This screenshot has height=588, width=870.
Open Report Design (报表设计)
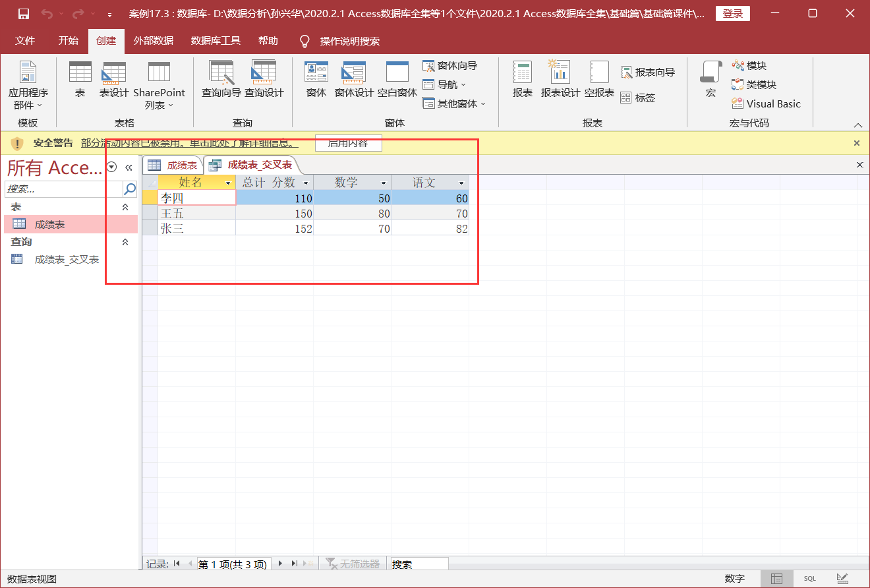[560, 79]
